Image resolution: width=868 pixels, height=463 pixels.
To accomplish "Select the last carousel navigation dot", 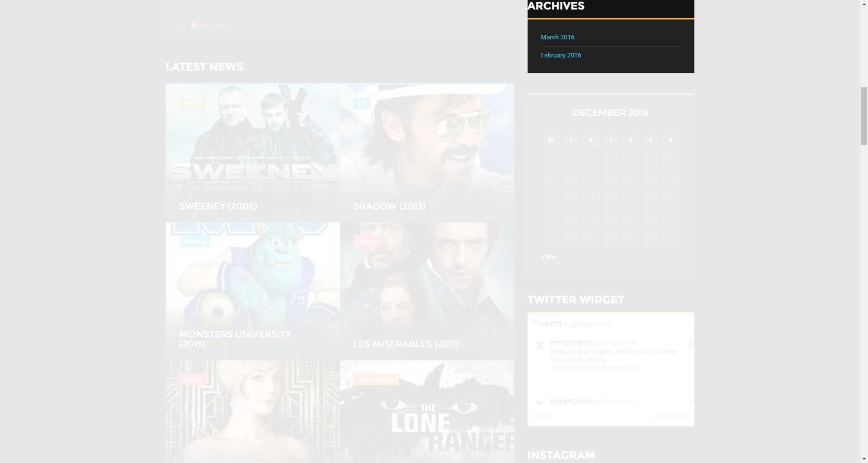I will coord(229,25).
